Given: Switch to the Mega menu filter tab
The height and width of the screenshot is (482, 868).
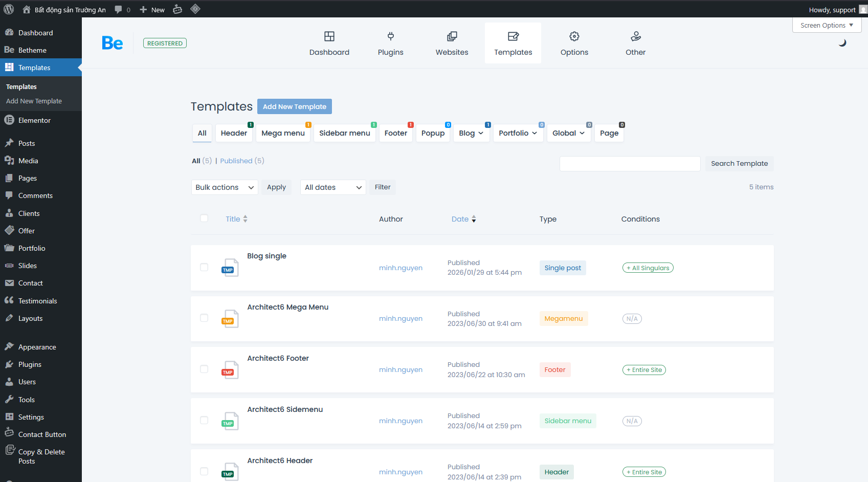Looking at the screenshot, I should tap(283, 133).
